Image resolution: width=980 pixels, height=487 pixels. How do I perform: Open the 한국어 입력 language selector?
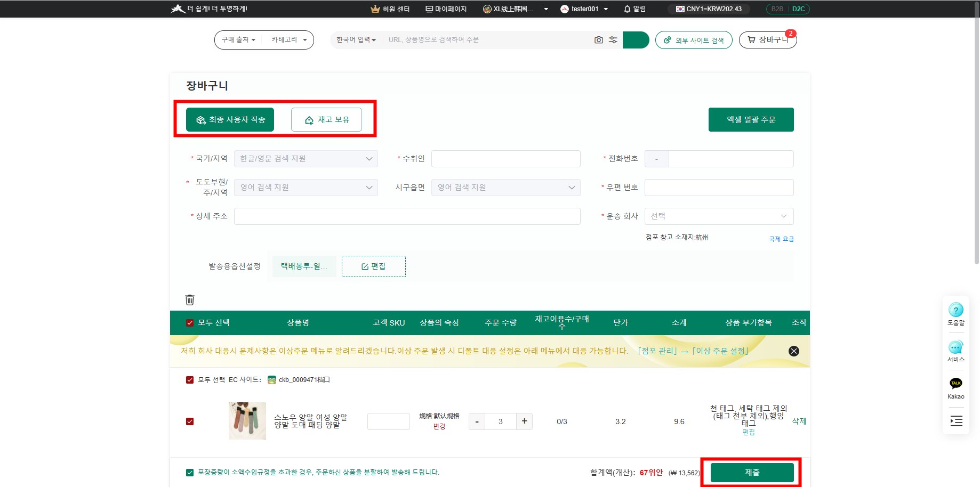click(x=356, y=40)
